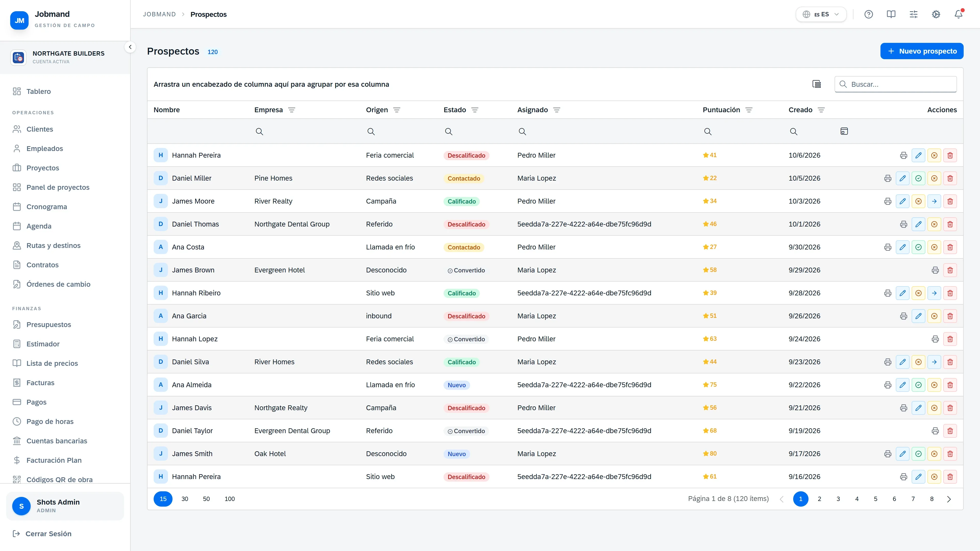Screen dimensions: 980x551
Task: Open the Asignado column filter
Action: tap(557, 110)
